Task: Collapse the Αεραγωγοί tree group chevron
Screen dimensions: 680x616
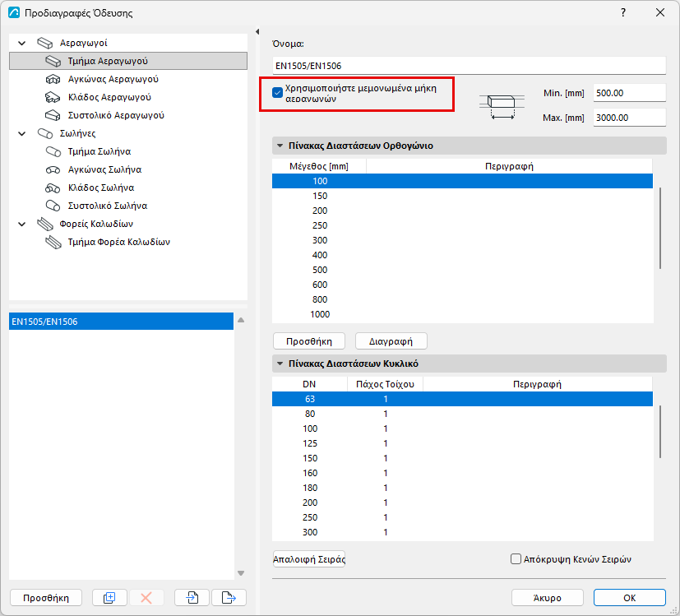Action: pos(21,43)
